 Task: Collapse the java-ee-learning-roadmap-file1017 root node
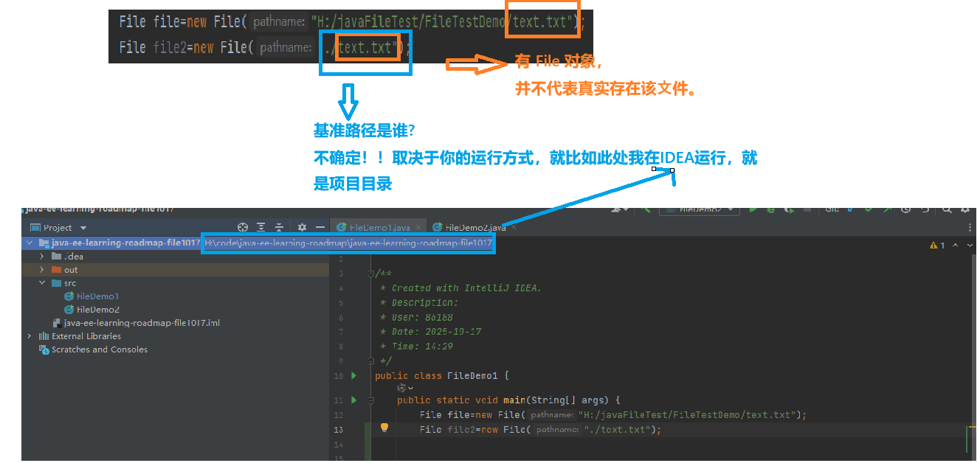[x=30, y=243]
